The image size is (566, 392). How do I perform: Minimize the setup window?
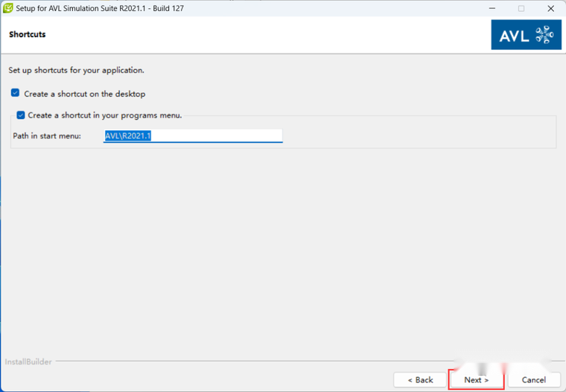[492, 8]
